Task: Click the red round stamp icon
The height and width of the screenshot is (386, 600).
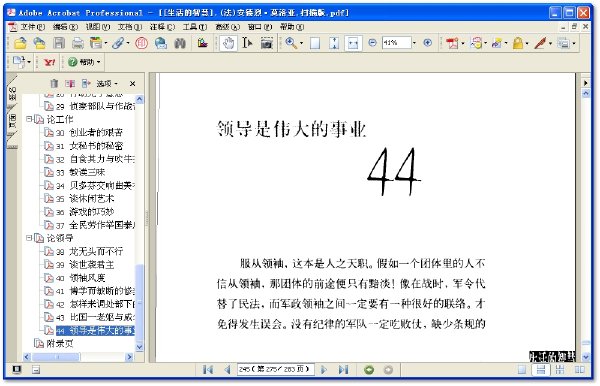Action: [x=142, y=43]
